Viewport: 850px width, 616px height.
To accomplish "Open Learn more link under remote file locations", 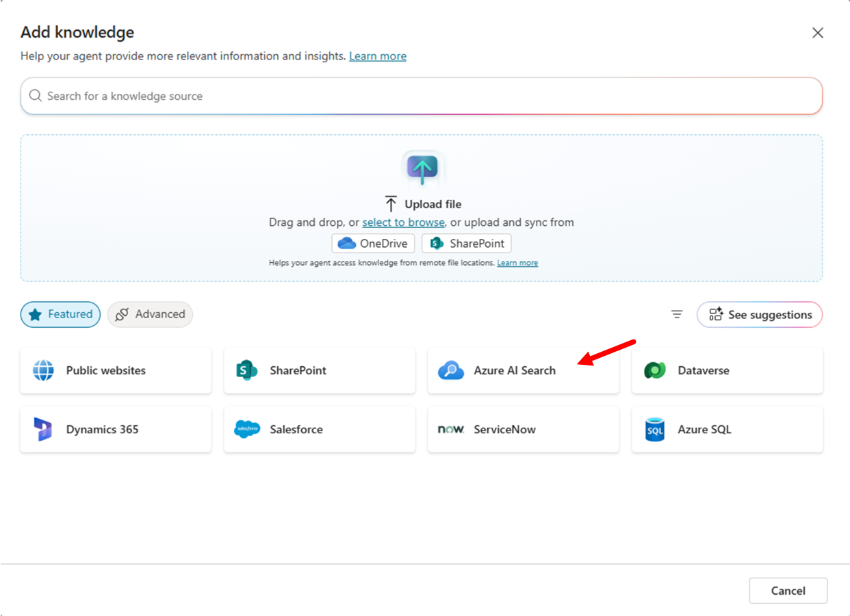I will pos(517,263).
